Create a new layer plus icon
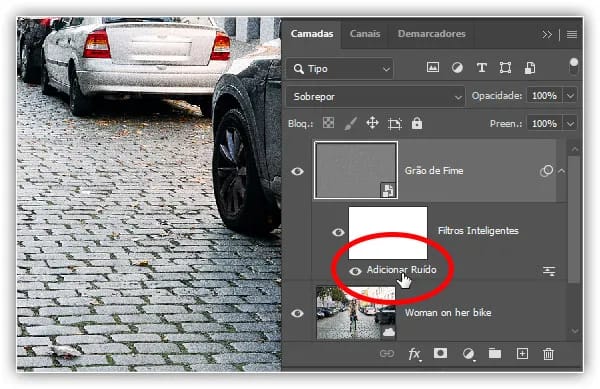This screenshot has width=600, height=389. point(522,353)
